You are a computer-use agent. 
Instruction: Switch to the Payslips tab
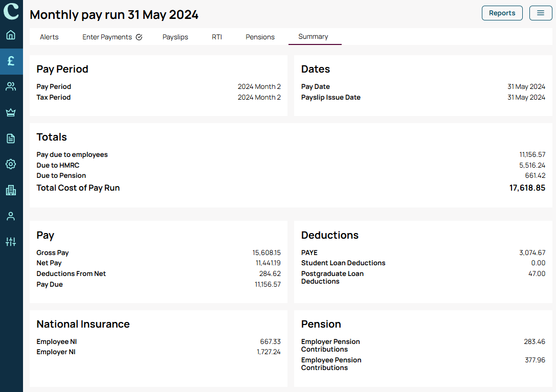175,37
